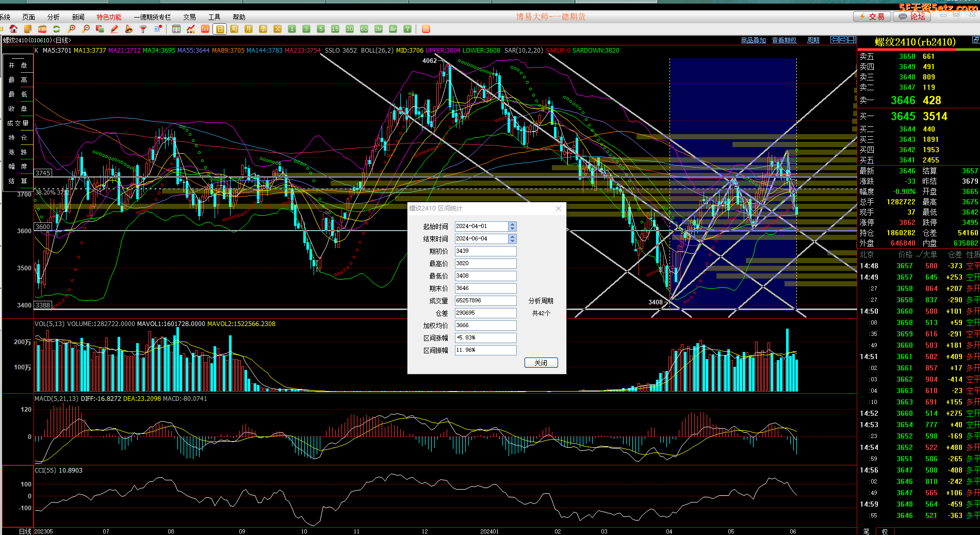The width and height of the screenshot is (980, 535).
Task: Toggle 5-minute period button
Action: tap(321, 29)
